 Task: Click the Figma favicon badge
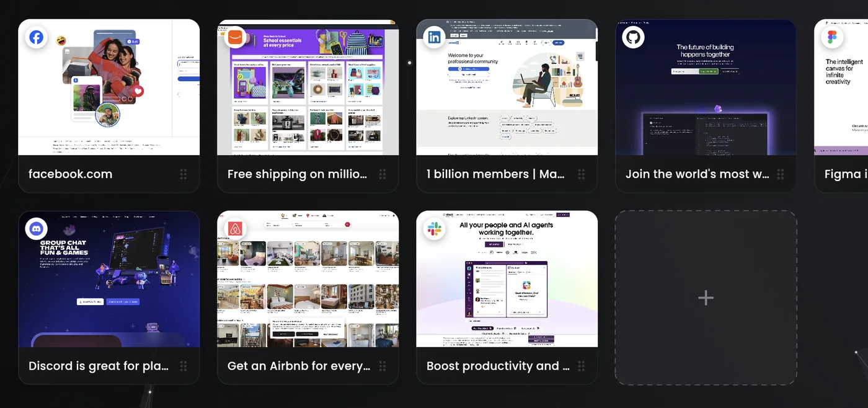click(x=832, y=37)
